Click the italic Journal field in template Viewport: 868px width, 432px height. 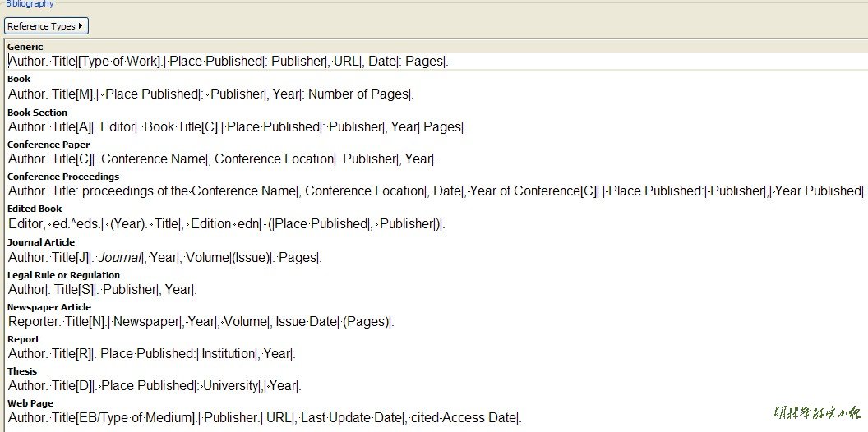(121, 258)
